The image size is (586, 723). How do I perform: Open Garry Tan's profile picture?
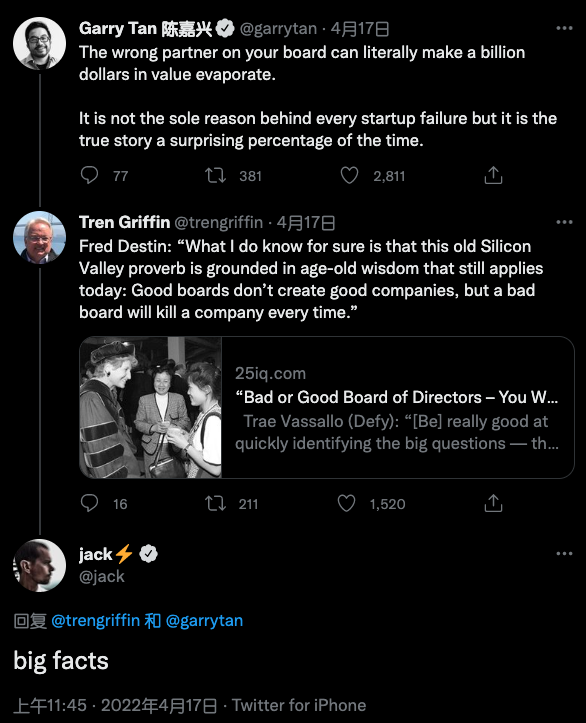coord(39,43)
